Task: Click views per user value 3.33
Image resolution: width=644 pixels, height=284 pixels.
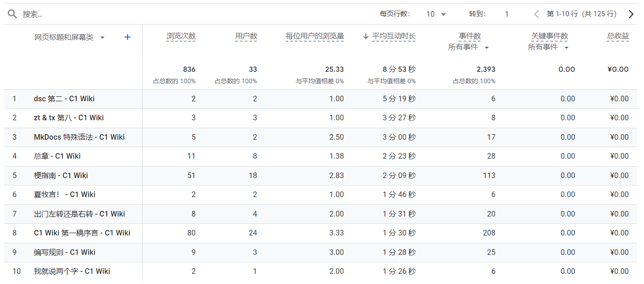Action: coord(337,233)
